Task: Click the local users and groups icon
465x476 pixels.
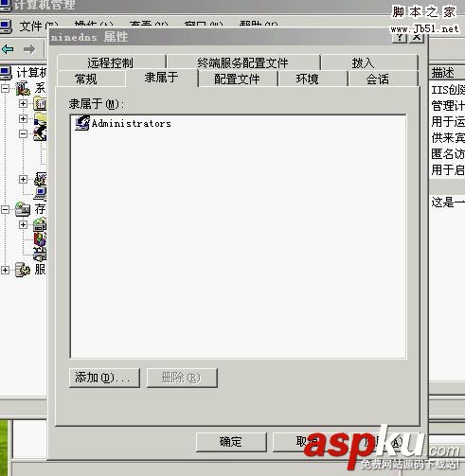Action: (41, 133)
